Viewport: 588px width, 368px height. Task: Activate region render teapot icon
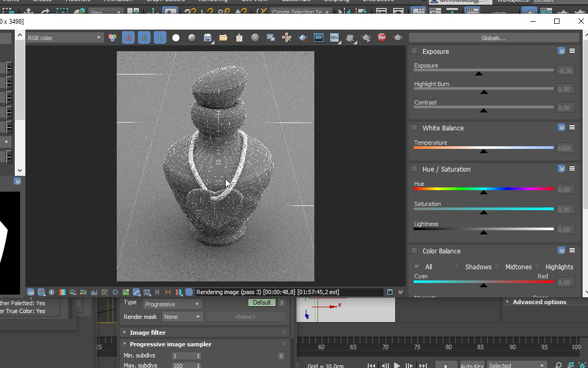pos(303,38)
